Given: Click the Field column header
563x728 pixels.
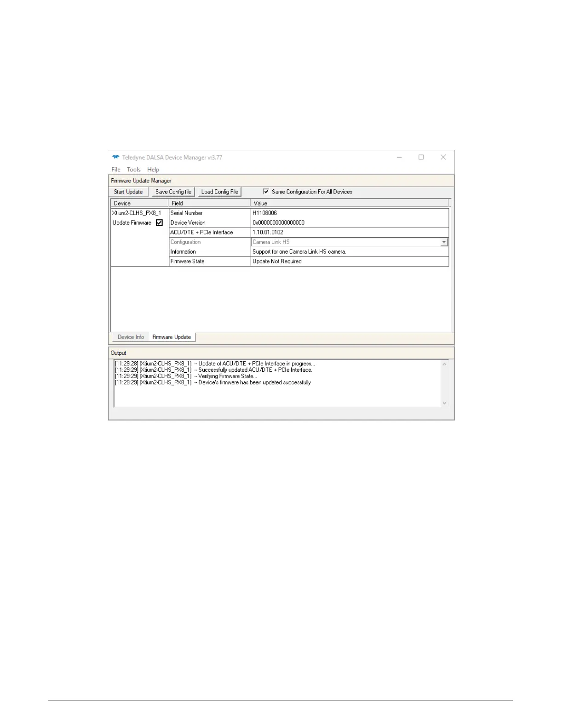Looking at the screenshot, I should pyautogui.click(x=210, y=203).
